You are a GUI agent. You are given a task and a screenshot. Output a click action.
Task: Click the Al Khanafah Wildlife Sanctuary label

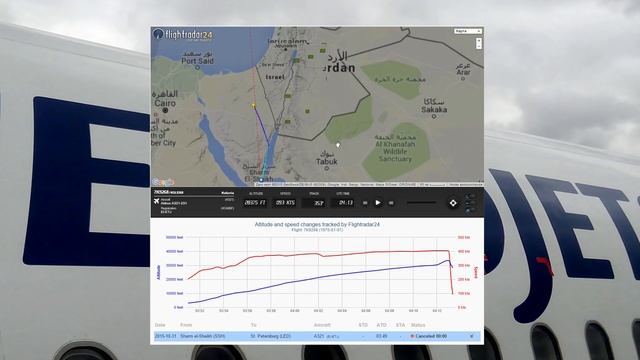click(x=395, y=151)
